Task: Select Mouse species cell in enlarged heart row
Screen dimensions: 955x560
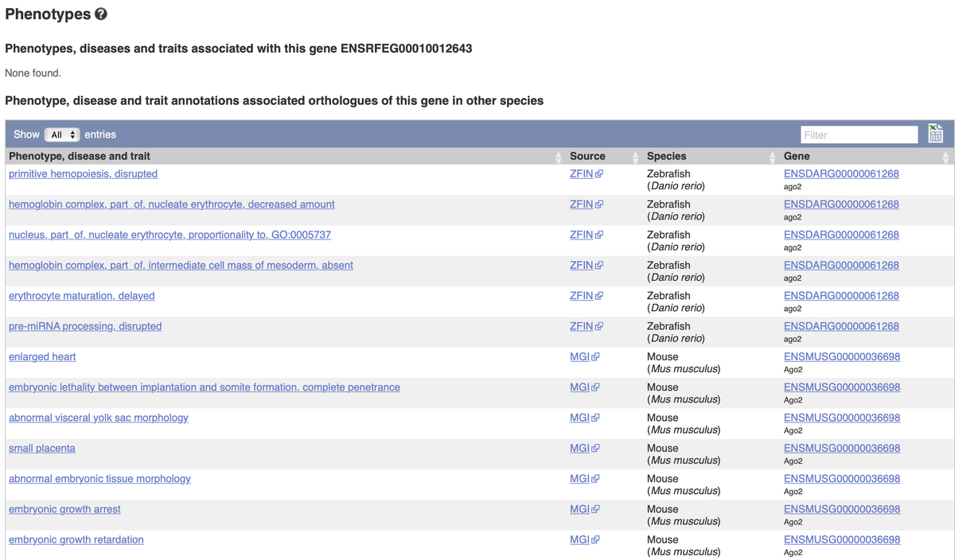Action: (684, 363)
